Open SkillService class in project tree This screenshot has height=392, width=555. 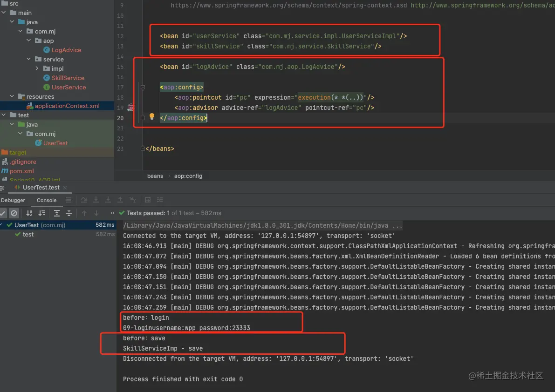click(68, 78)
